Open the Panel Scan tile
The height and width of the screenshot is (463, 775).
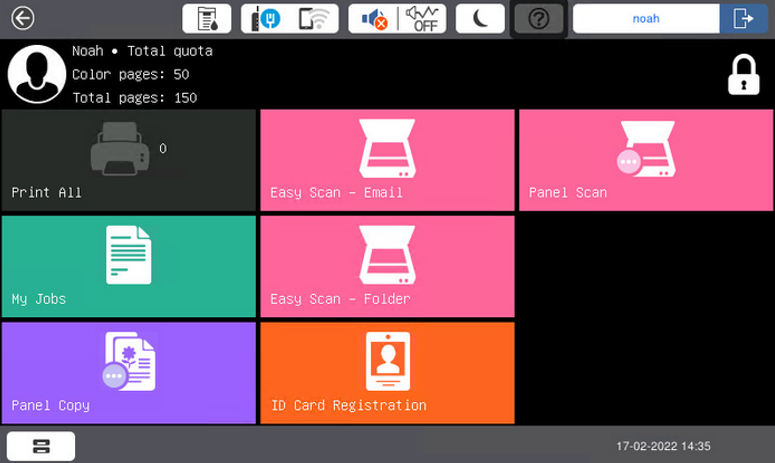click(x=646, y=160)
